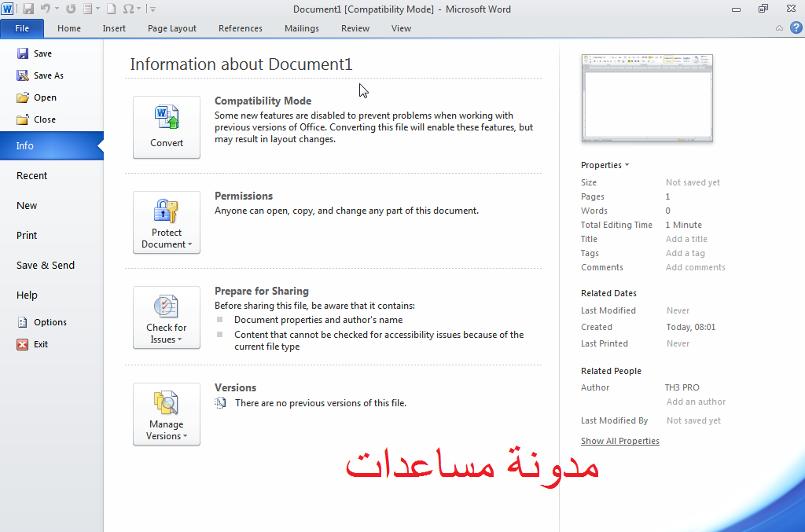Image resolution: width=805 pixels, height=532 pixels.
Task: Go to the Mailings tab
Action: pyautogui.click(x=302, y=28)
